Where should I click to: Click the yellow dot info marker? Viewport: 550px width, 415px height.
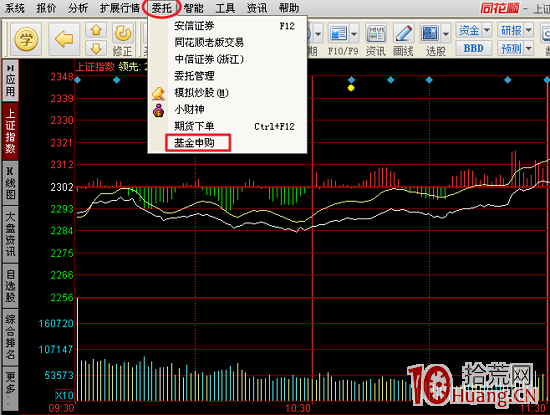351,88
